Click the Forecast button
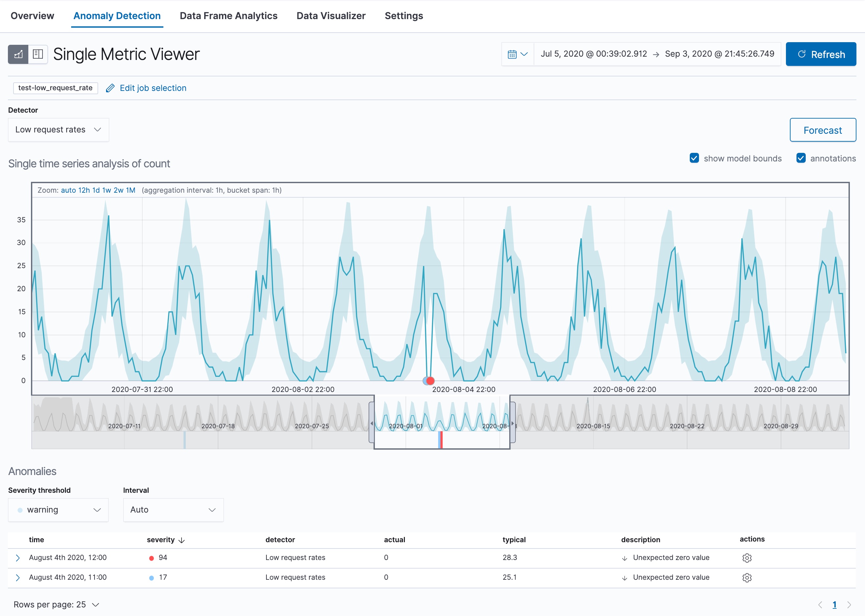This screenshot has width=865, height=616. tap(822, 130)
